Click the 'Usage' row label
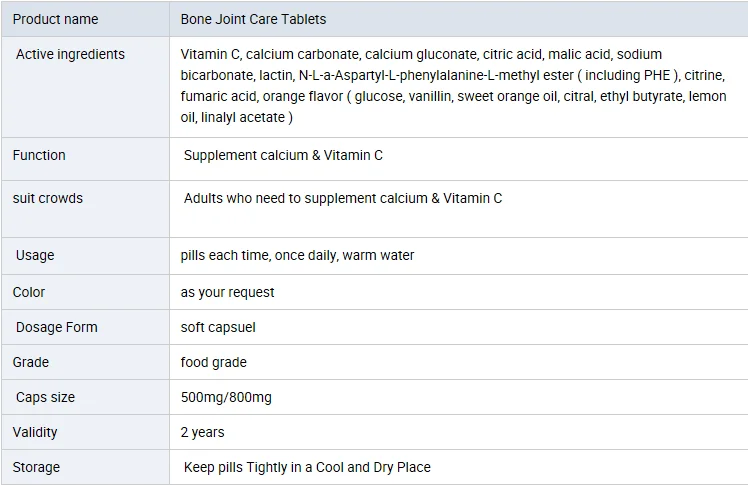The image size is (748, 485). click(35, 255)
